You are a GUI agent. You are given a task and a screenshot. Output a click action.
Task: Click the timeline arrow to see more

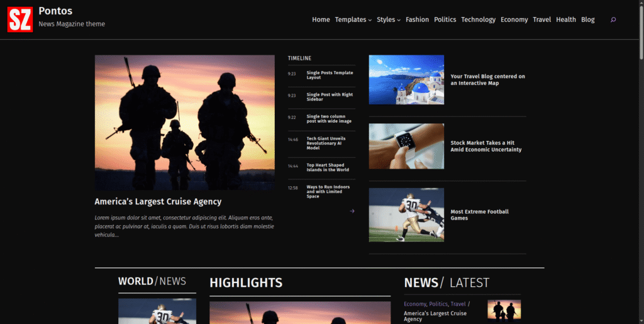(x=352, y=211)
